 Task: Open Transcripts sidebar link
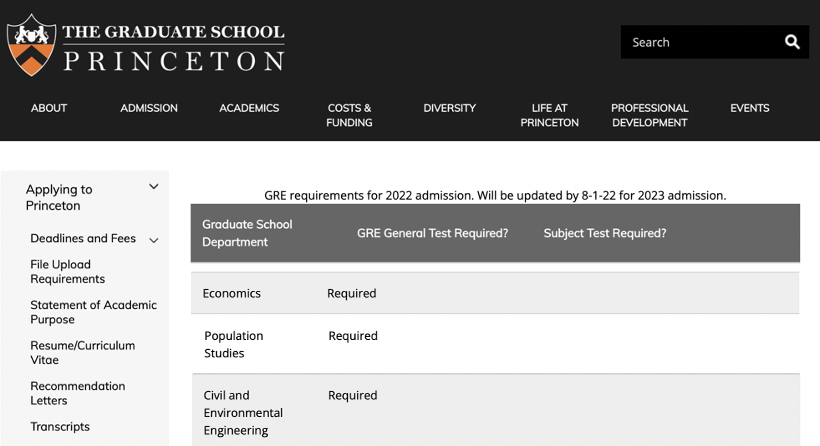60,427
